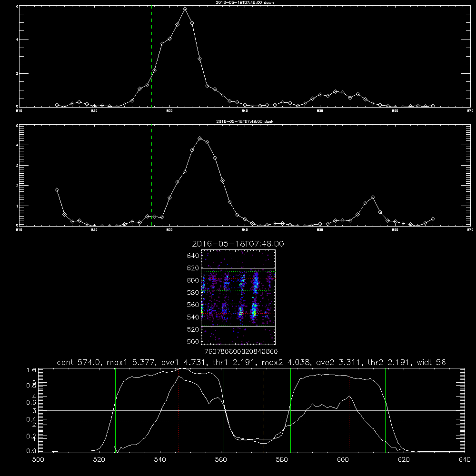Click the right green dashed line in dusk plot
The image size is (476, 476).
[x=263, y=176]
